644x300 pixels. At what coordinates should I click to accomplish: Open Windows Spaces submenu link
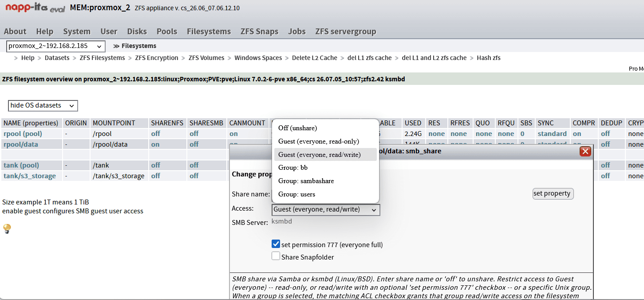[x=258, y=58]
